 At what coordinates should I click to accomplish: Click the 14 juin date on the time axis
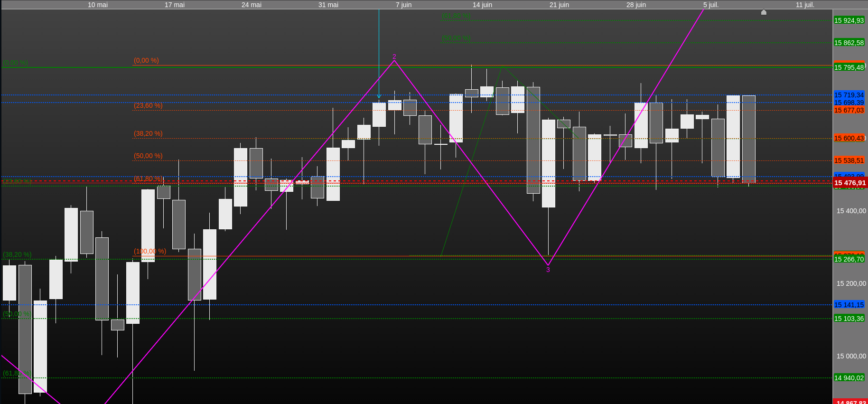tap(482, 5)
